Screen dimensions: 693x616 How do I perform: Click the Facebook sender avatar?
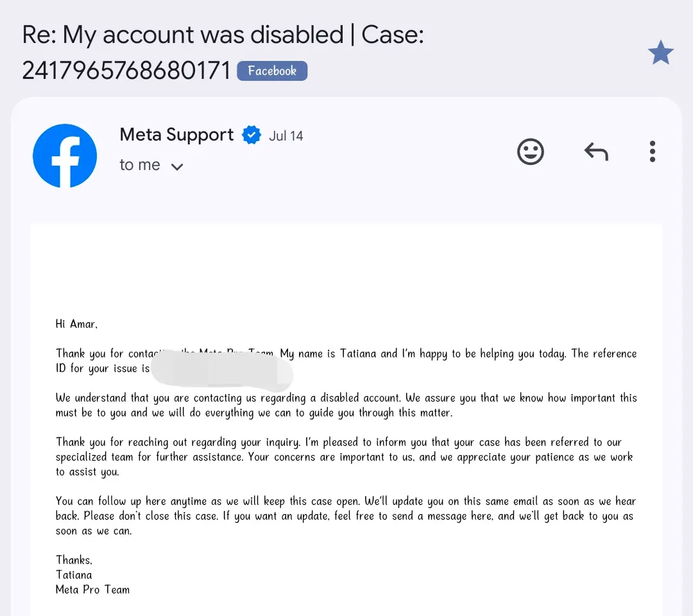point(65,156)
